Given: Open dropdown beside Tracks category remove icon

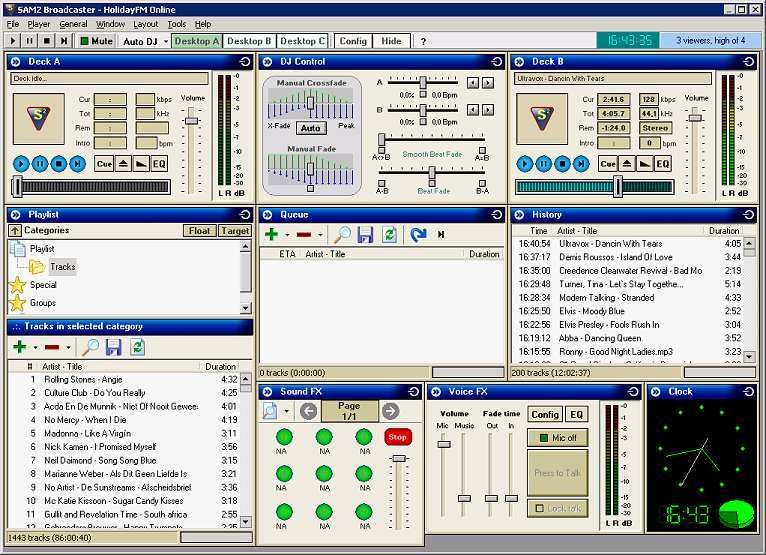Looking at the screenshot, I should 68,347.
